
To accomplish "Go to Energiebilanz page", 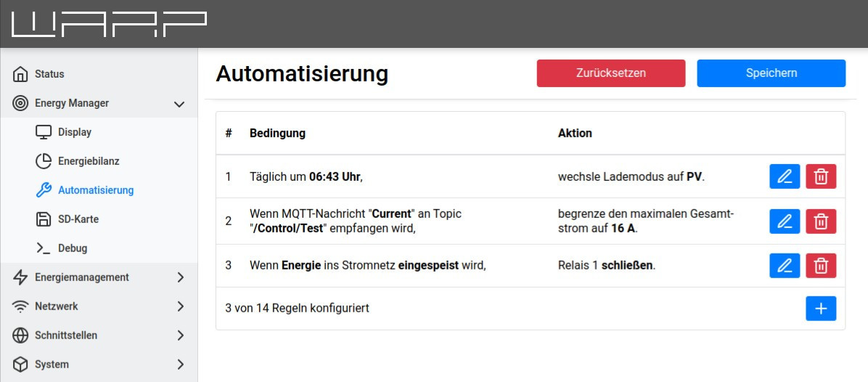I will click(88, 161).
